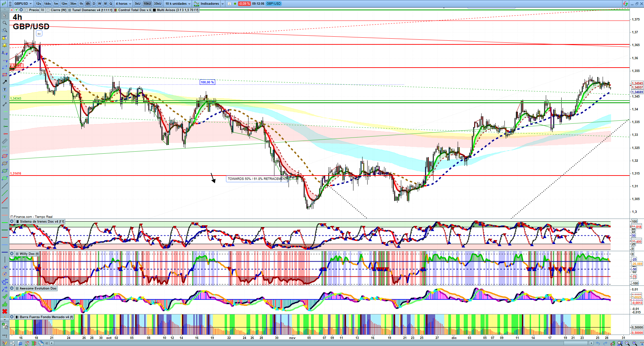Close the Awesome Evolution Doc panel
The width and height of the screenshot is (644, 346).
click(x=12, y=289)
